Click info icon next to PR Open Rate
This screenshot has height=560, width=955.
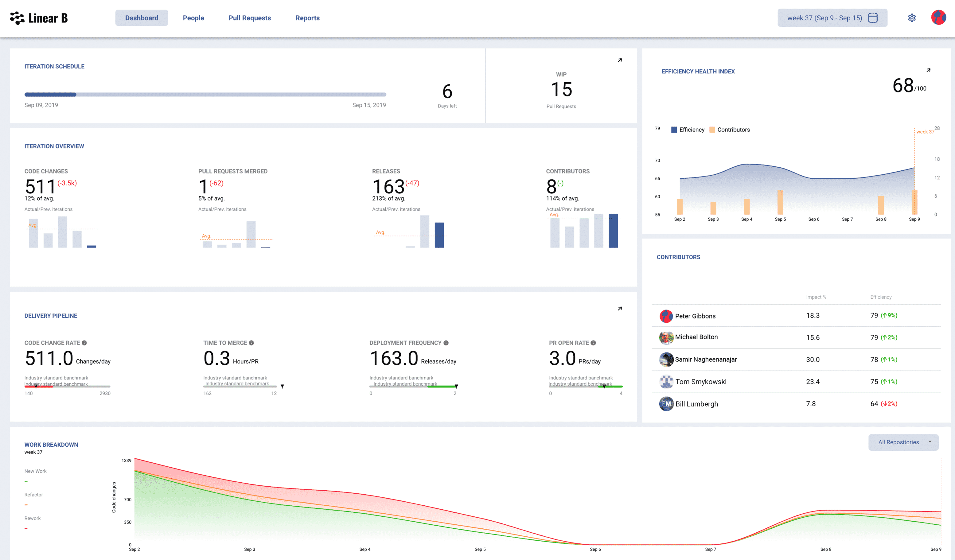pyautogui.click(x=594, y=343)
